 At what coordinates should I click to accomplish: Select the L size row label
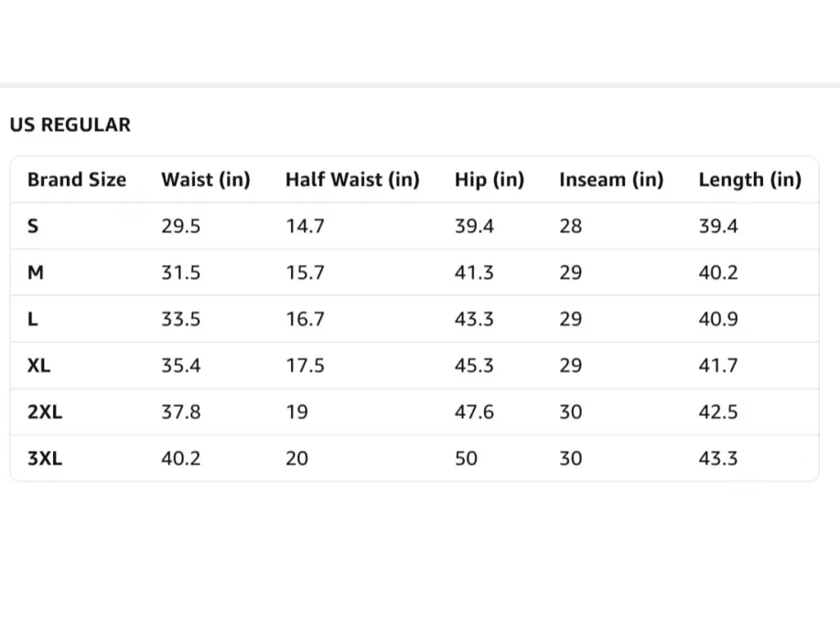[x=32, y=320]
